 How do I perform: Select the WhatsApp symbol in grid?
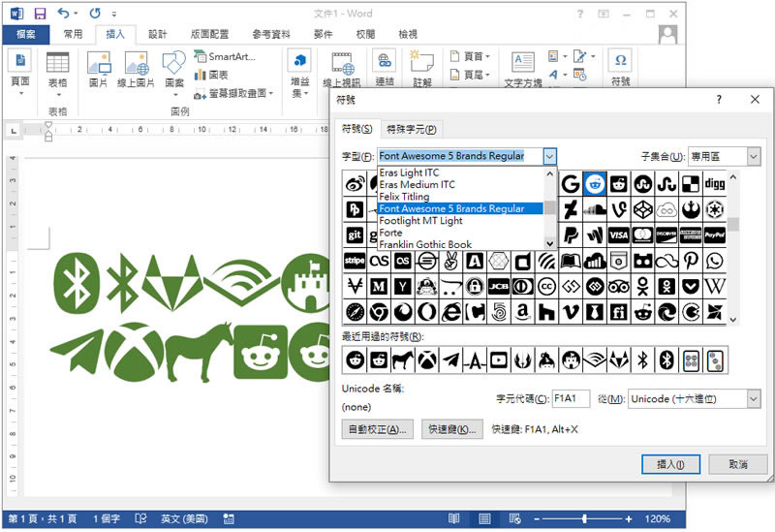tap(715, 261)
